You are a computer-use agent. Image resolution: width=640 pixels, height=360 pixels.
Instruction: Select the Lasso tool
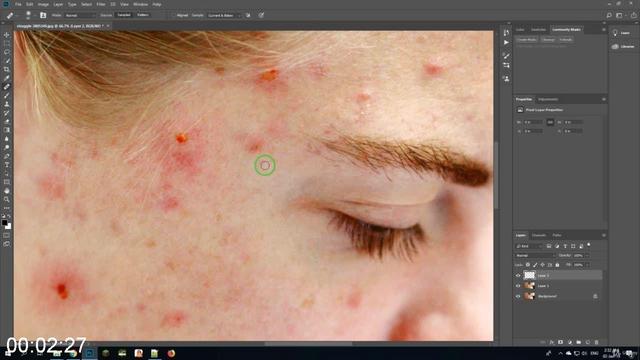(7, 52)
